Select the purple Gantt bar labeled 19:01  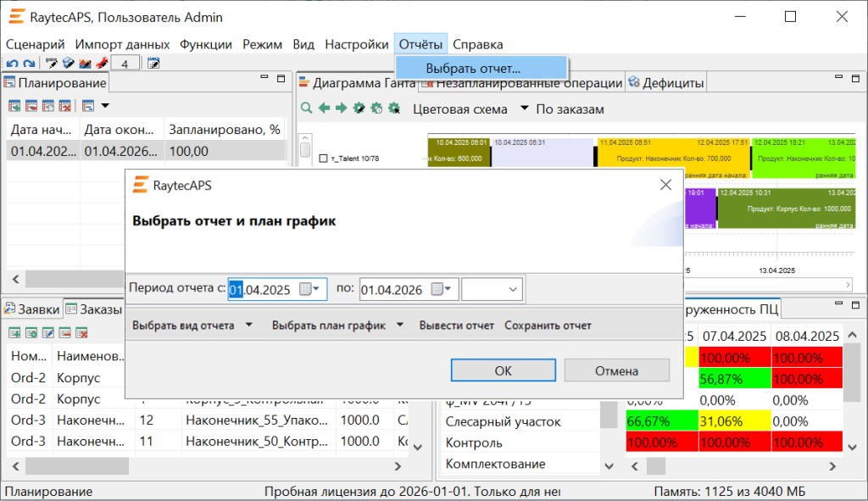pyautogui.click(x=699, y=209)
